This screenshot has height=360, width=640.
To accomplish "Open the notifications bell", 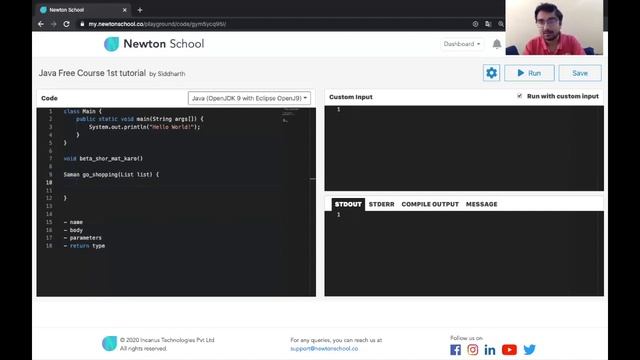I will click(x=497, y=44).
